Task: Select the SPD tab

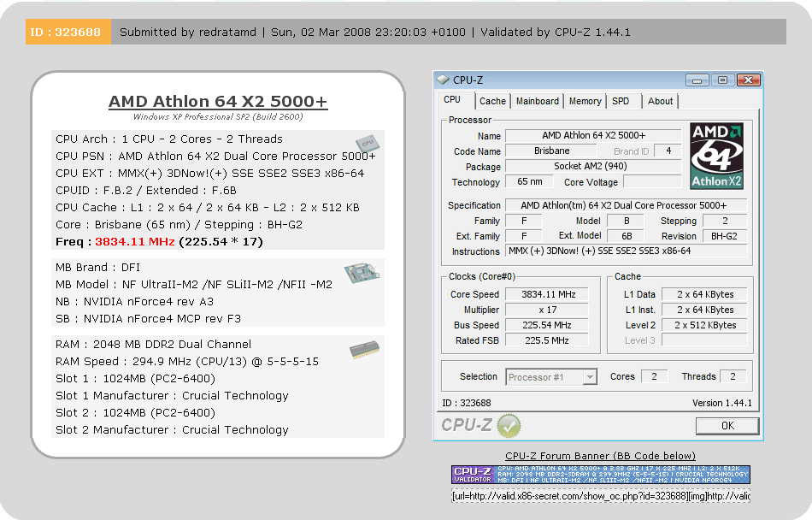Action: click(x=621, y=101)
